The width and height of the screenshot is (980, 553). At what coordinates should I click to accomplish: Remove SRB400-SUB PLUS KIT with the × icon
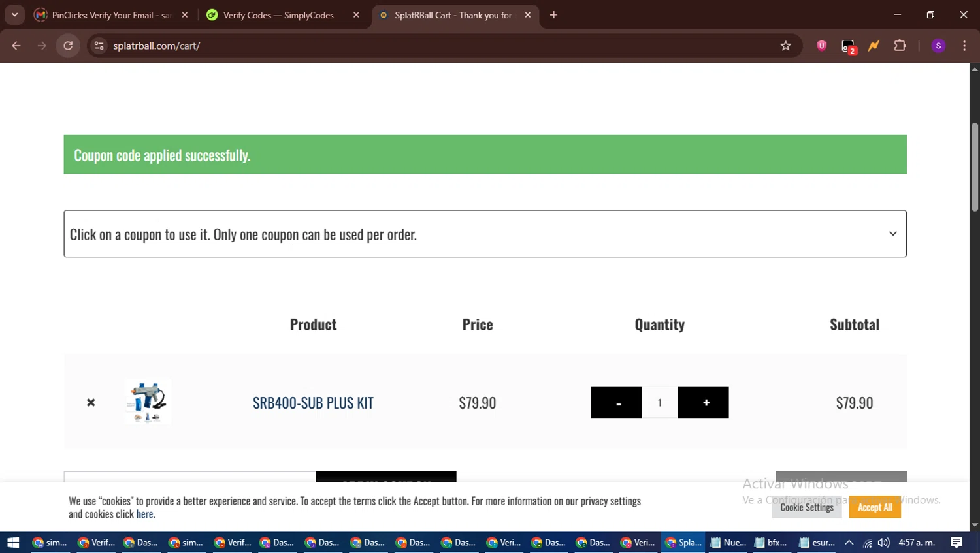click(91, 403)
